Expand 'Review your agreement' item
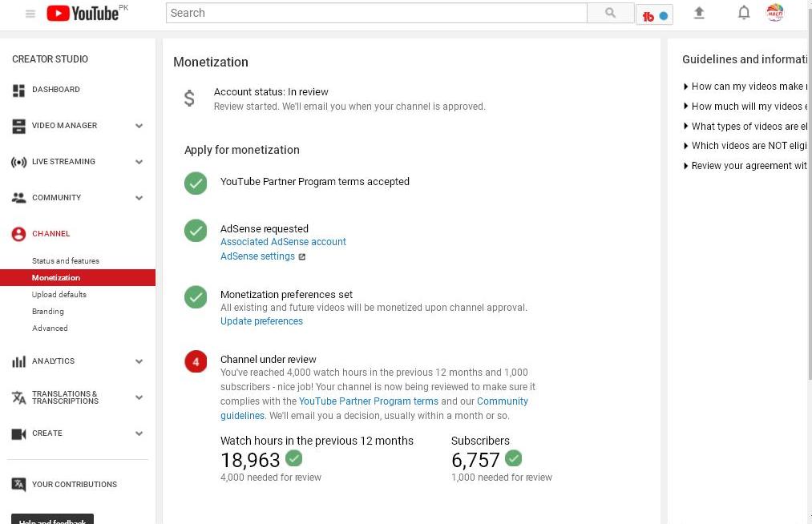The image size is (812, 524). point(745,166)
